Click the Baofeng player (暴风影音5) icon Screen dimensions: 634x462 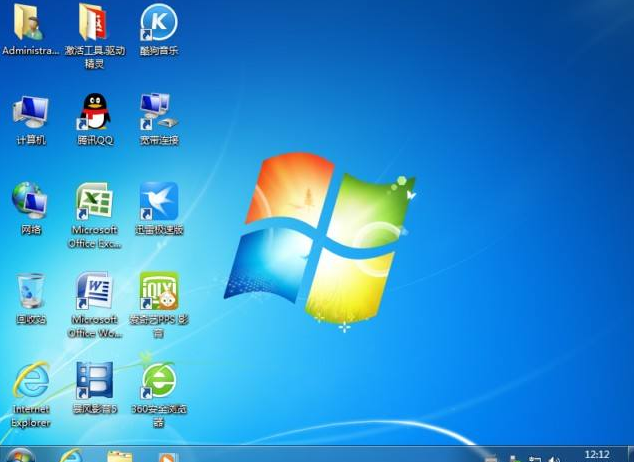94,381
